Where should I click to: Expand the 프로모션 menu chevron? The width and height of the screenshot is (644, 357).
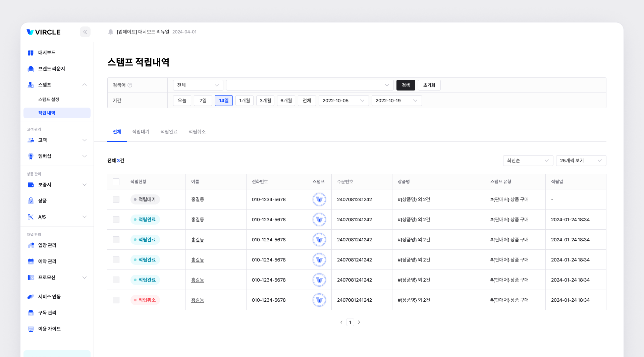85,278
